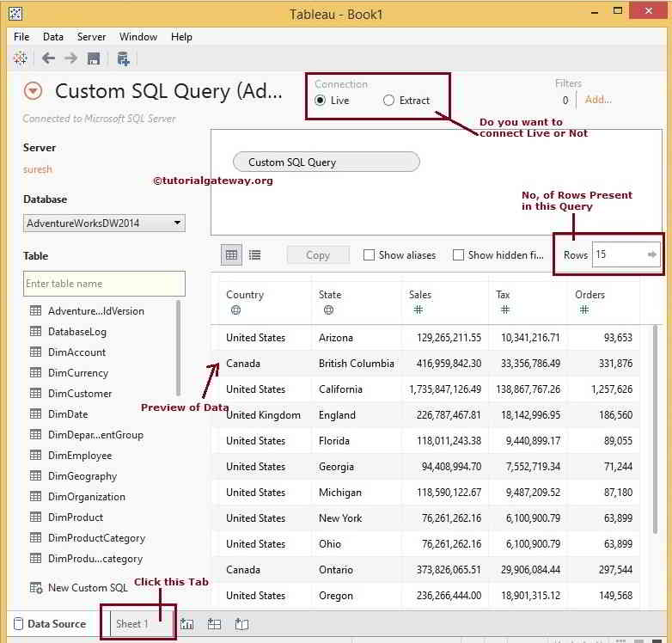Click the Custom SQL Query pill
672x643 pixels.
(x=327, y=162)
